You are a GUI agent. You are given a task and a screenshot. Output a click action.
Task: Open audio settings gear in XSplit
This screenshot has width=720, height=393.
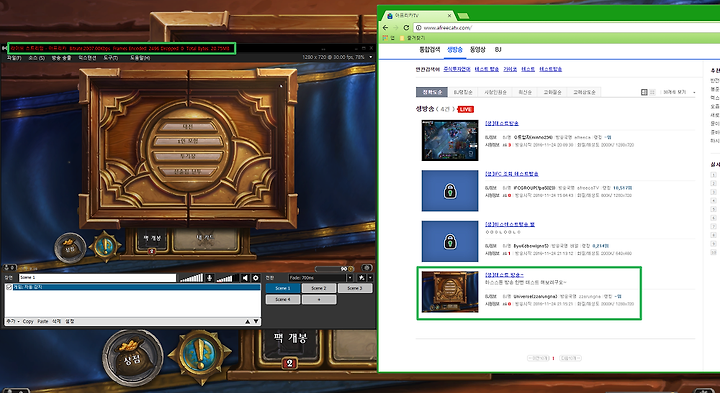tap(256, 278)
